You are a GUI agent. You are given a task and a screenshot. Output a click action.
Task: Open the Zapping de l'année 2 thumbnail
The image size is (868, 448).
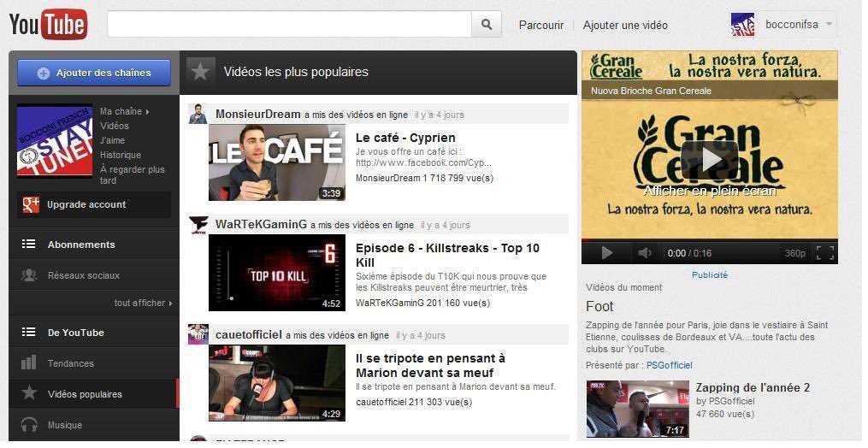(638, 409)
